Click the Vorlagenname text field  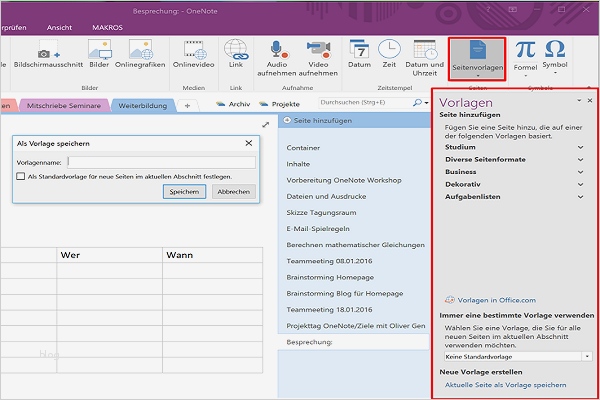(x=160, y=161)
